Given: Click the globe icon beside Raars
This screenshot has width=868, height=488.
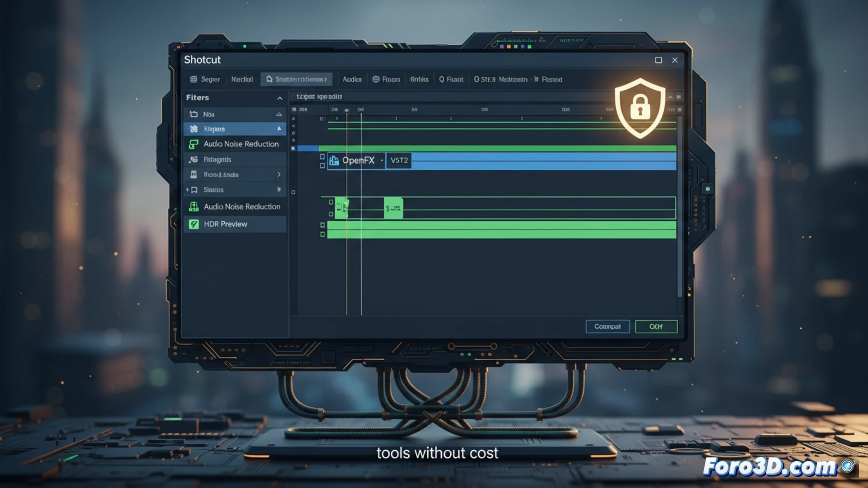Looking at the screenshot, I should [376, 79].
